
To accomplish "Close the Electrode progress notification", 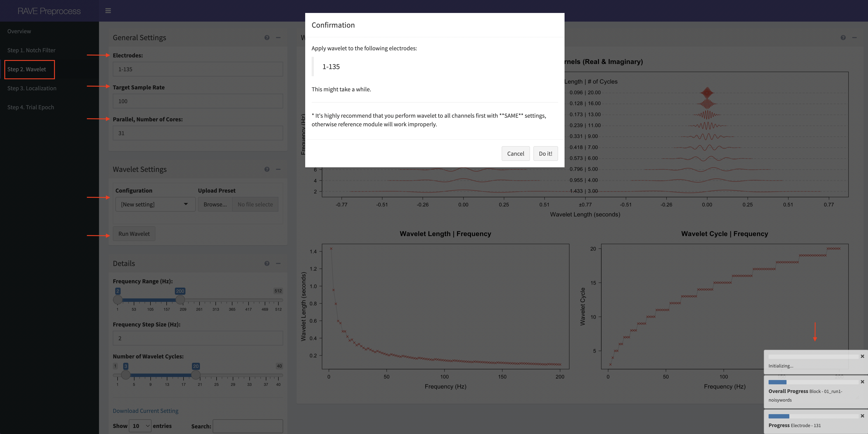I will pos(862,416).
